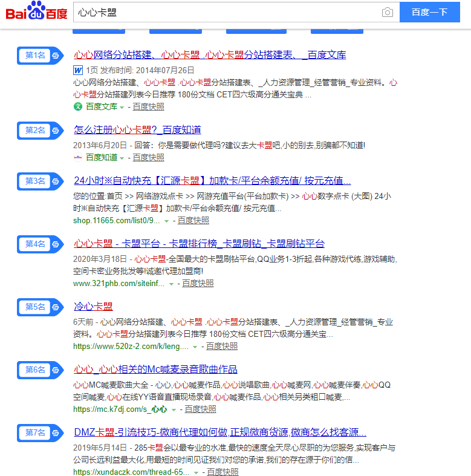
Task: Expand dropdown arrow beside www.520z-2.com
Action: pos(195,347)
